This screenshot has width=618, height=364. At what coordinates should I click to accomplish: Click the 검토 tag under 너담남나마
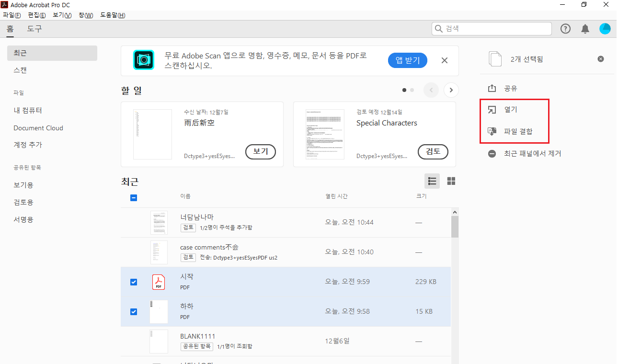pyautogui.click(x=188, y=227)
